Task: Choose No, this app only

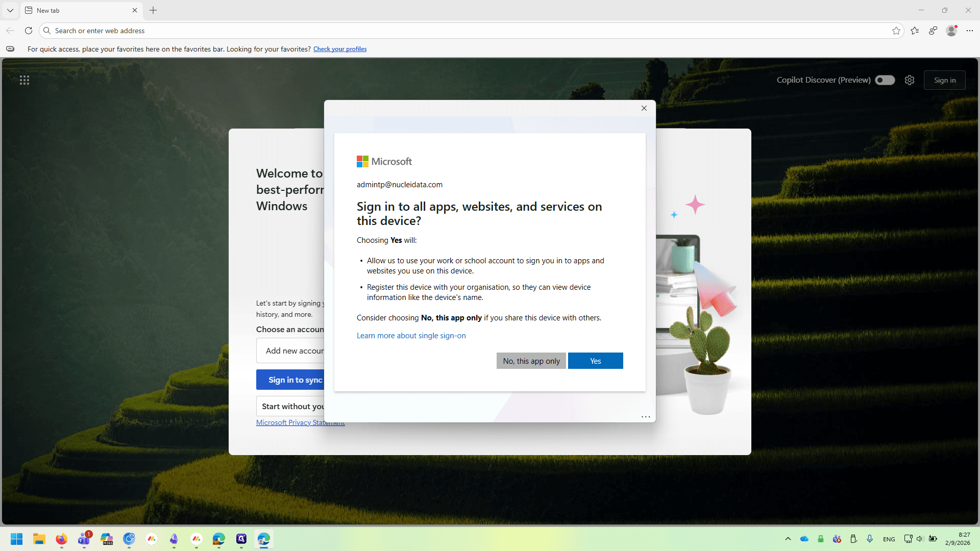Action: click(x=531, y=361)
